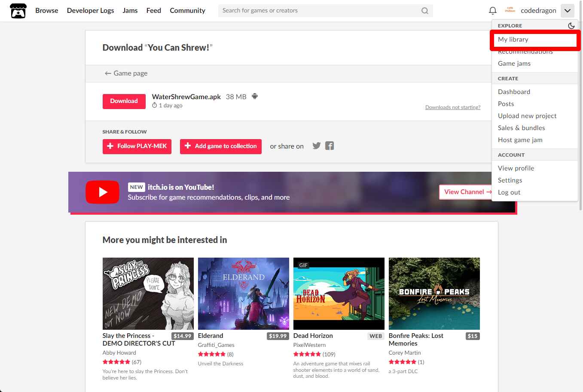
Task: Click the codedragon avatar image
Action: (x=510, y=10)
